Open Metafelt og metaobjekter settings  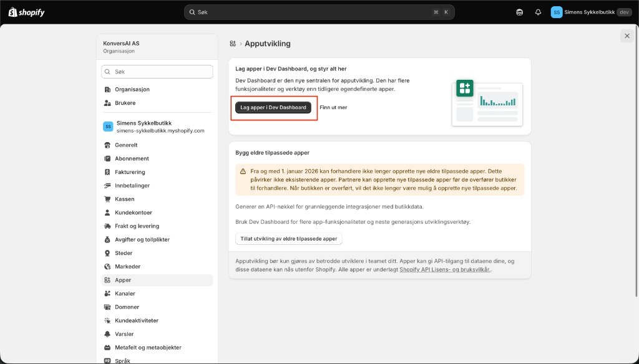click(x=157, y=348)
